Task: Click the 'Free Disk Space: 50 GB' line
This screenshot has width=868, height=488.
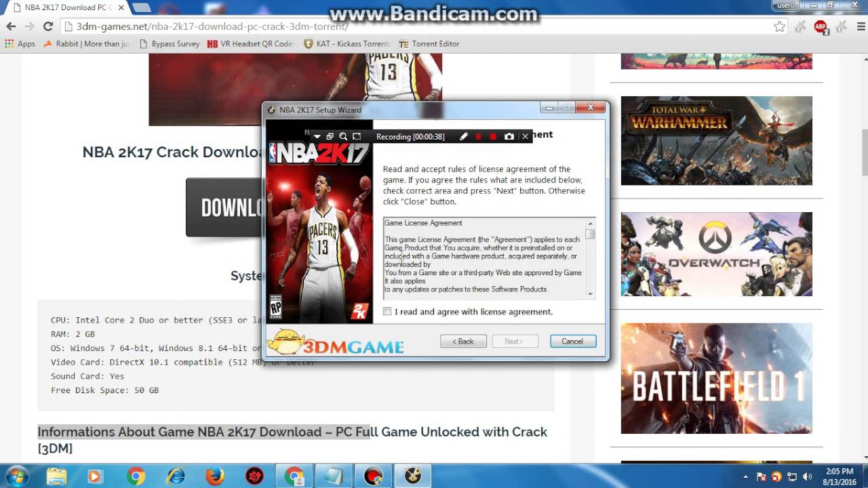Action: coord(104,390)
